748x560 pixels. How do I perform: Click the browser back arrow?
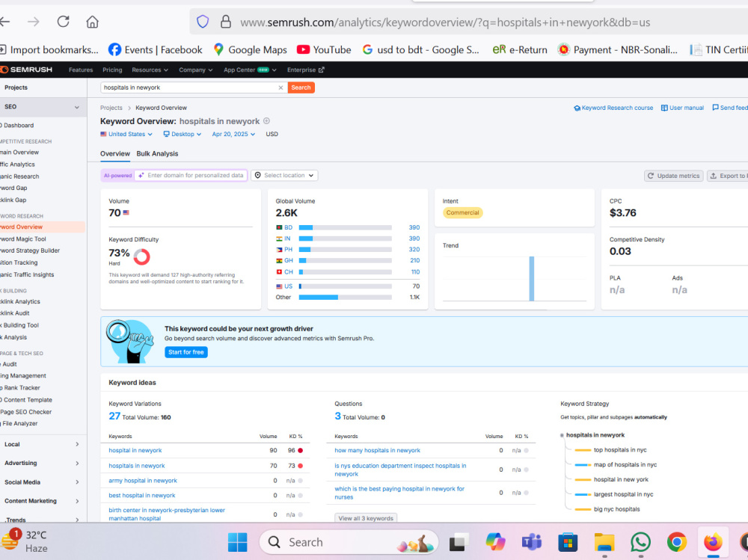coord(4,22)
